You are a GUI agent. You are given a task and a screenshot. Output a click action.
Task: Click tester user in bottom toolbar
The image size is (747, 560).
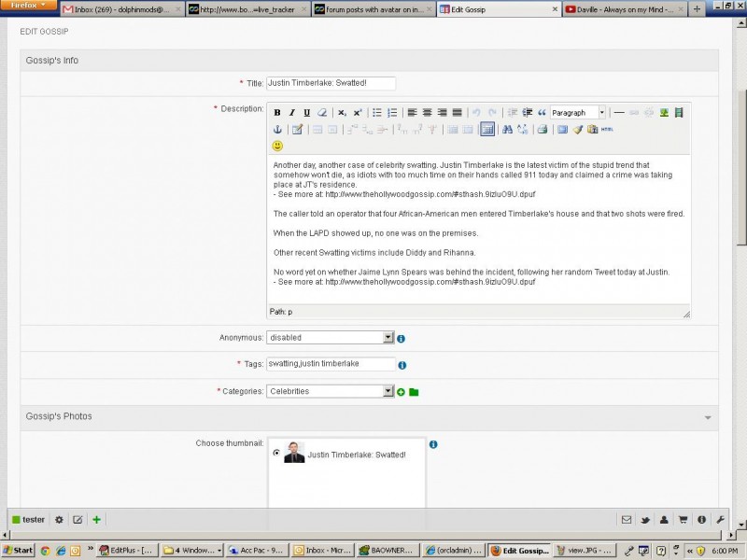(29, 520)
